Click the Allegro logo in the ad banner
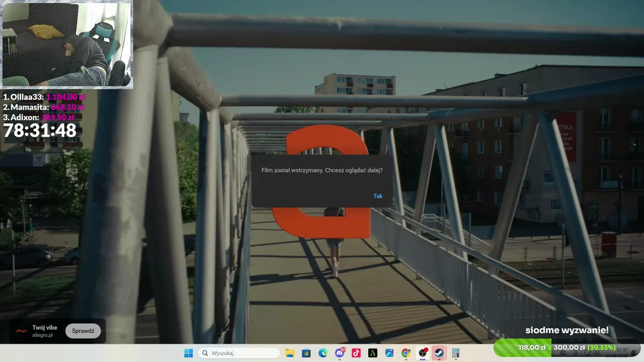This screenshot has height=362, width=644. pos(22,331)
